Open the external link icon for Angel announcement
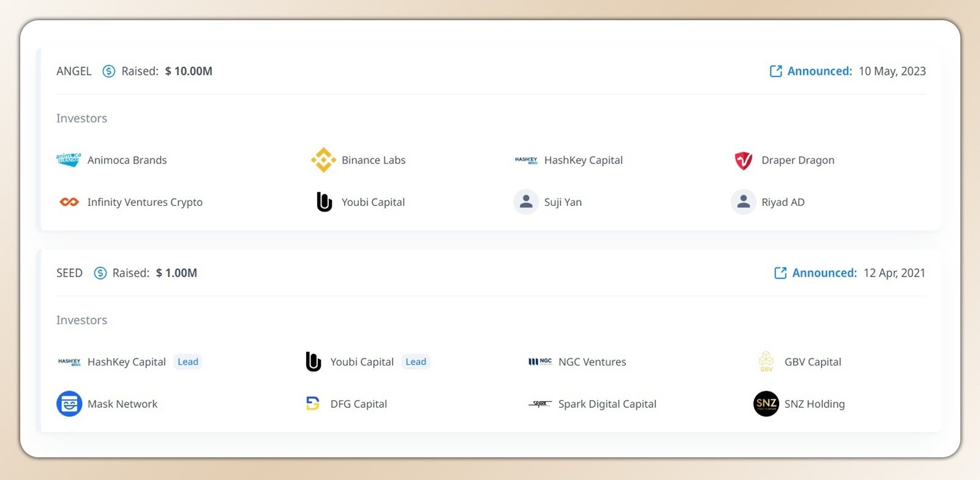This screenshot has width=980, height=480. click(776, 71)
